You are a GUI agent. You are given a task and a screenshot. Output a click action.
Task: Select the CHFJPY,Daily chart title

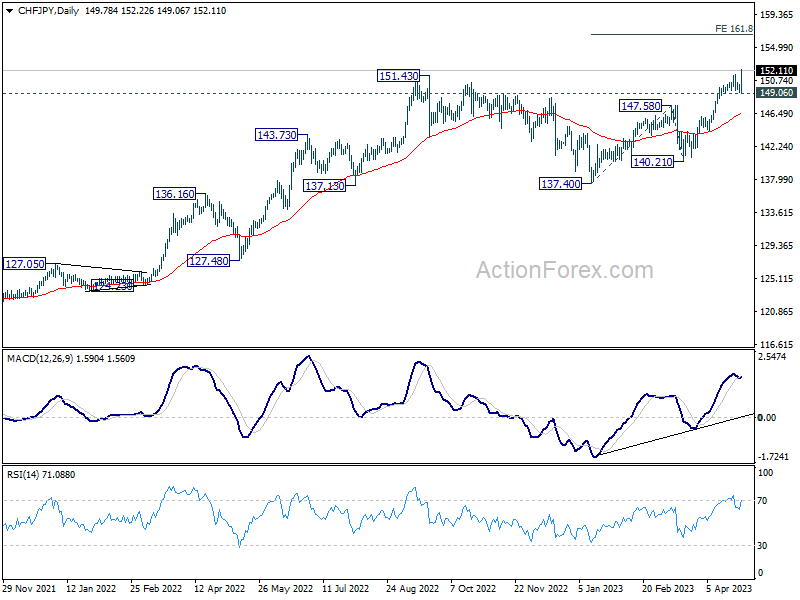tap(48, 11)
